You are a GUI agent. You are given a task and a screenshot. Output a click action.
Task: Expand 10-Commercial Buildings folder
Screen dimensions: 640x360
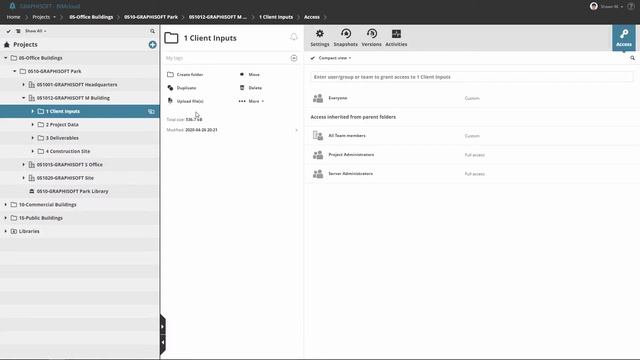pos(6,204)
